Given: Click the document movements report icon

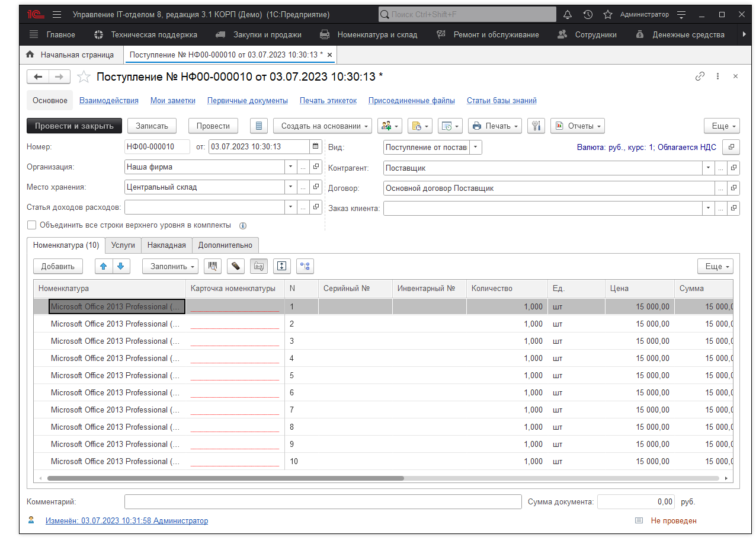Looking at the screenshot, I should coord(258,126).
